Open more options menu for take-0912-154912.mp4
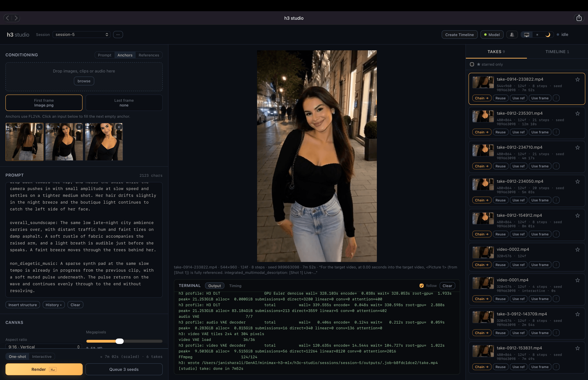The height and width of the screenshot is (380, 588). click(556, 234)
